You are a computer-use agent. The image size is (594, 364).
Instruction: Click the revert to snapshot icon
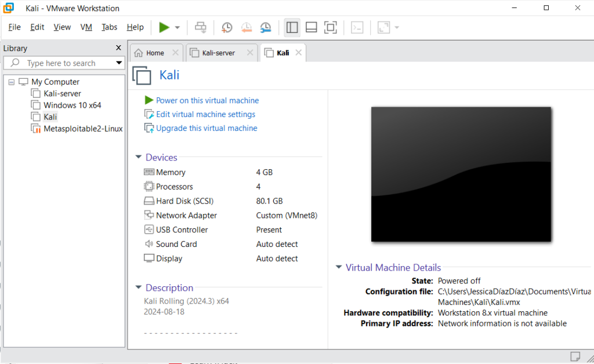(246, 27)
